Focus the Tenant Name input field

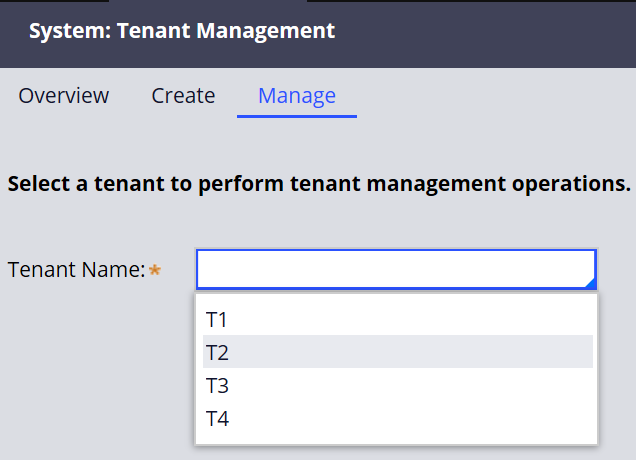[x=396, y=269]
